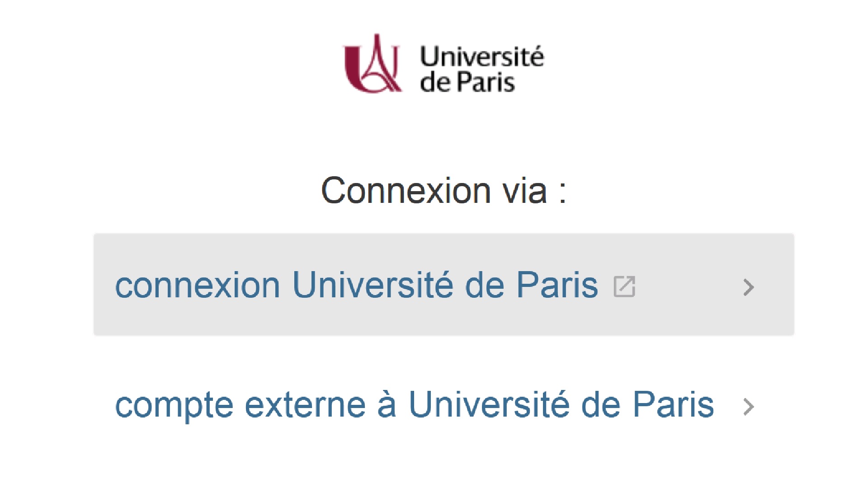Viewport: 868px width, 488px height.
Task: Click the dark red U emblem at the top
Action: 372,64
